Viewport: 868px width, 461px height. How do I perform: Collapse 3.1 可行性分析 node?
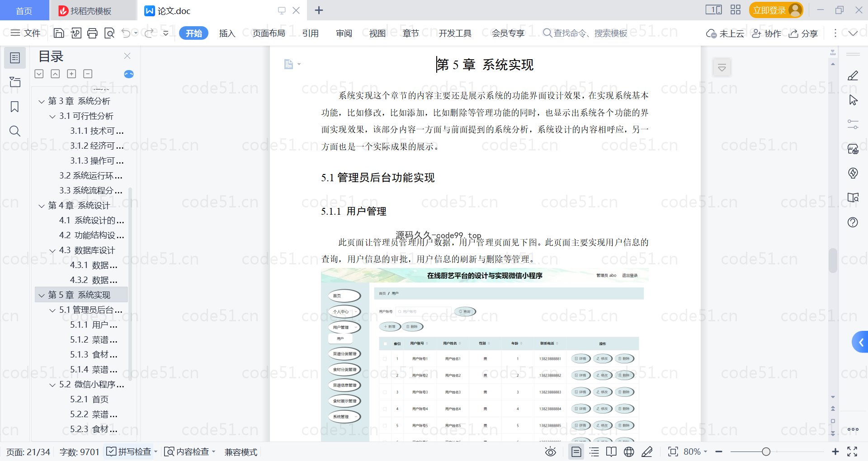click(52, 116)
